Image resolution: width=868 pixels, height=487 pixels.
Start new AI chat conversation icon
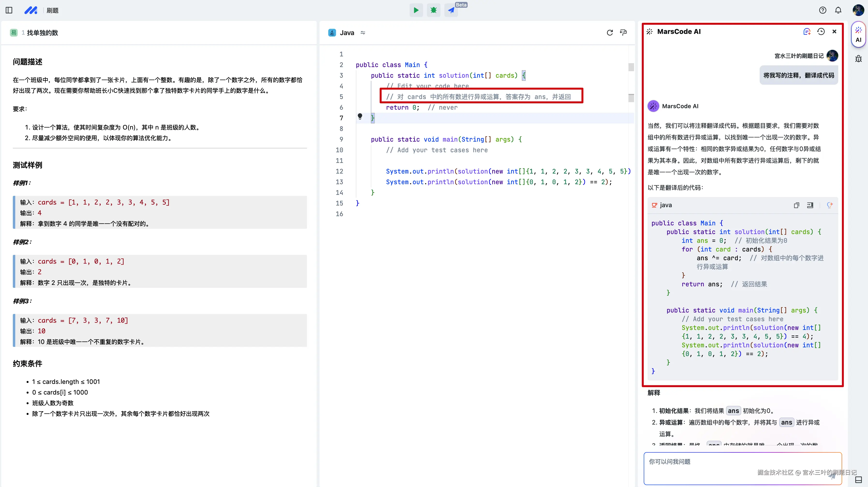(x=807, y=31)
